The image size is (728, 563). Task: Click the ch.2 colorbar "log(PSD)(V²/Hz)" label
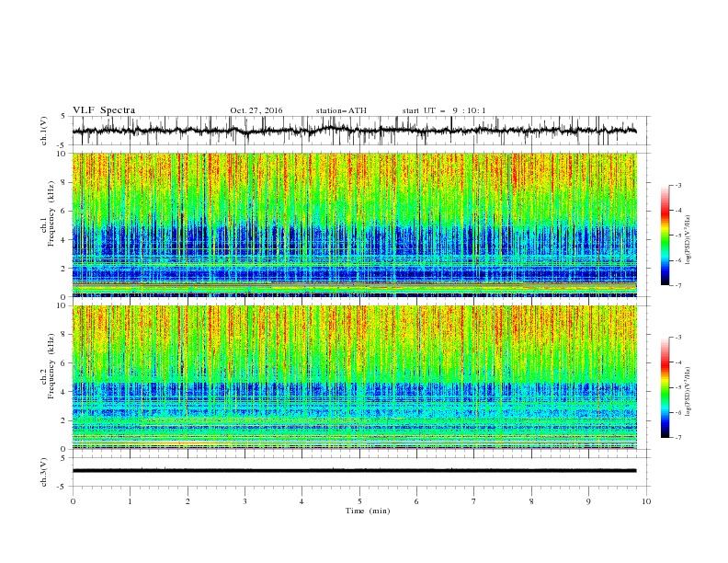(x=688, y=391)
